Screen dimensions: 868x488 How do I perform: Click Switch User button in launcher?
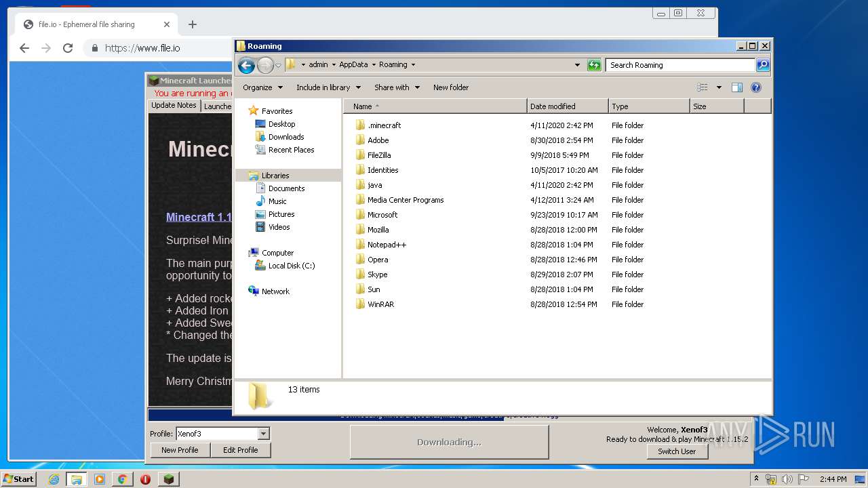tap(677, 451)
